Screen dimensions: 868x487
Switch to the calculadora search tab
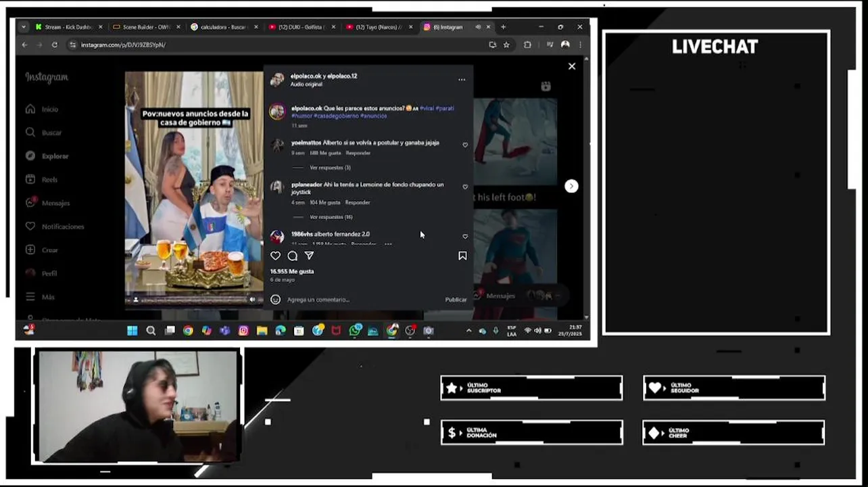[x=224, y=27]
